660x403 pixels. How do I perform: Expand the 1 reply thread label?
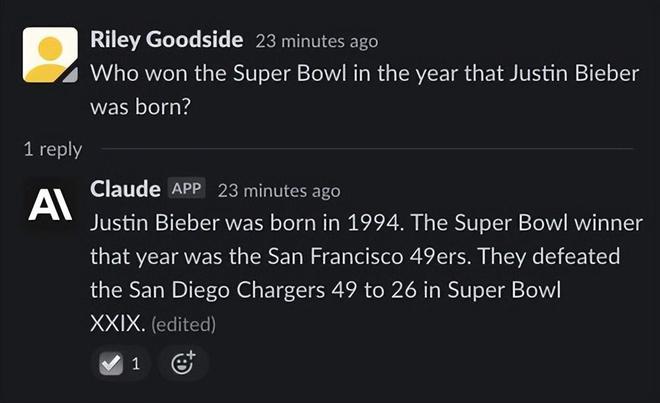tap(53, 149)
